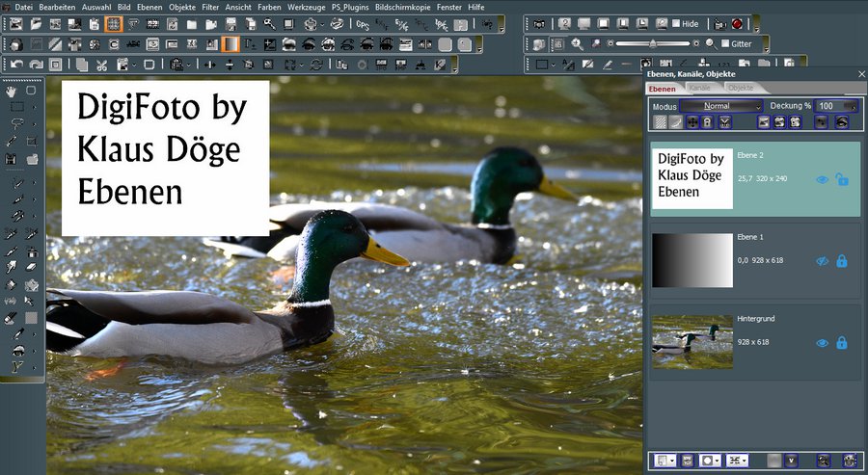Check the Hide checkbox
The image size is (868, 475).
click(x=676, y=23)
